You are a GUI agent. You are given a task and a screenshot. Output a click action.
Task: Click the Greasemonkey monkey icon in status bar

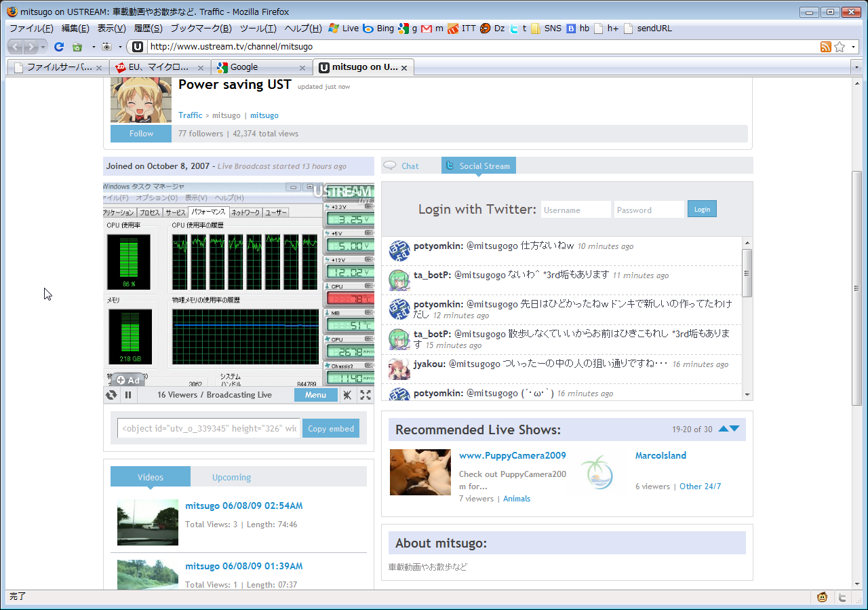(823, 598)
